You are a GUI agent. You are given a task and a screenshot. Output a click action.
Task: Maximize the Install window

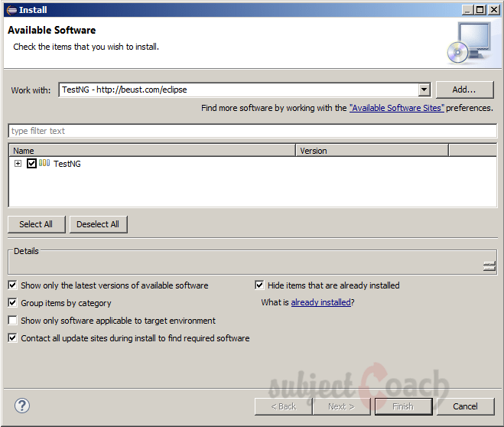click(x=480, y=10)
